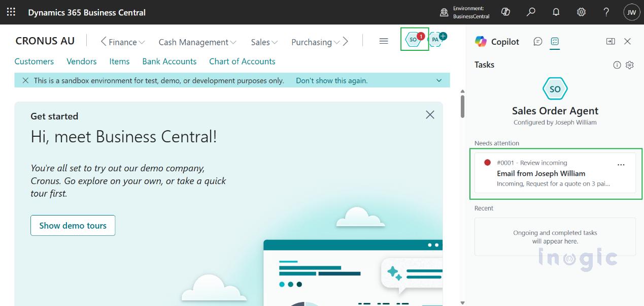Image resolution: width=644 pixels, height=306 pixels.
Task: Open the Chart of Accounts link
Action: pyautogui.click(x=242, y=61)
